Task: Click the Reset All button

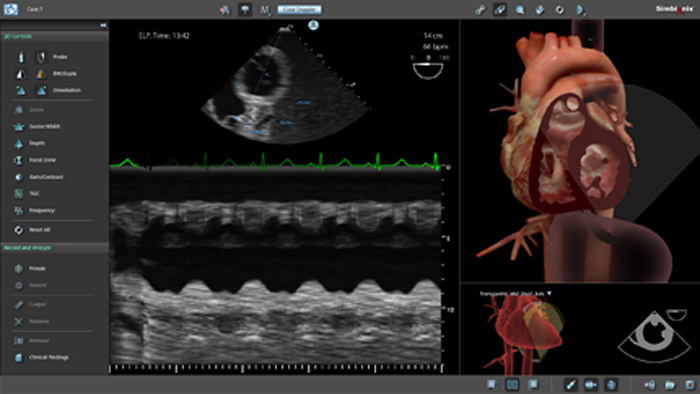Action: pos(32,230)
